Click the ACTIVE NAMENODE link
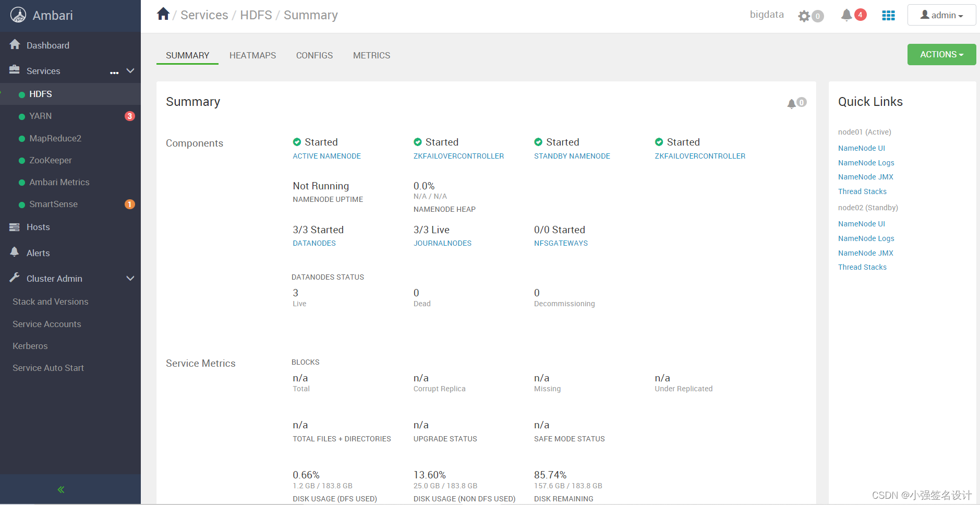 coord(326,156)
